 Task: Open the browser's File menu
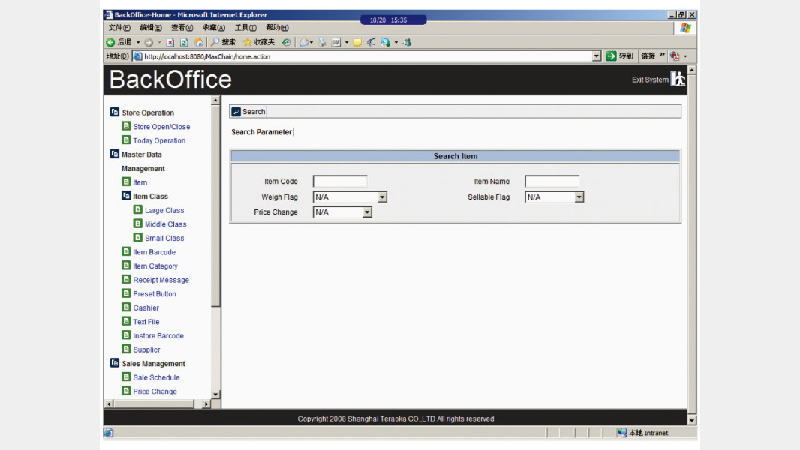115,28
